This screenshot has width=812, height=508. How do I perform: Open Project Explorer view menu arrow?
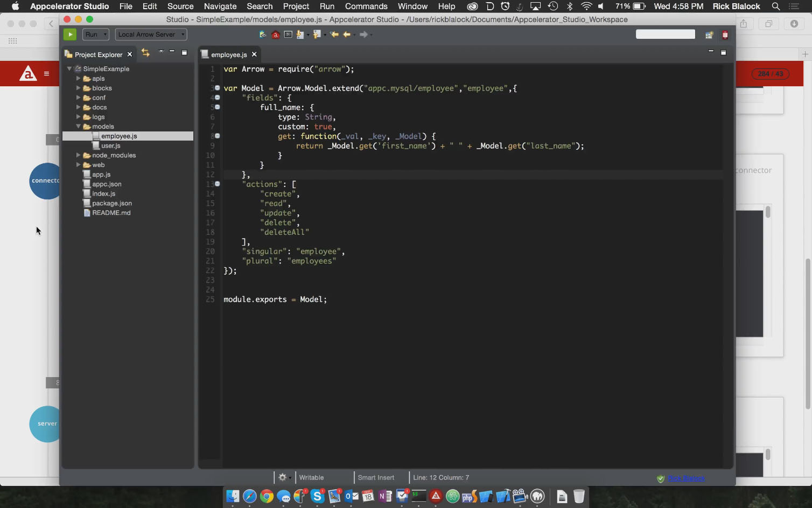pos(160,52)
